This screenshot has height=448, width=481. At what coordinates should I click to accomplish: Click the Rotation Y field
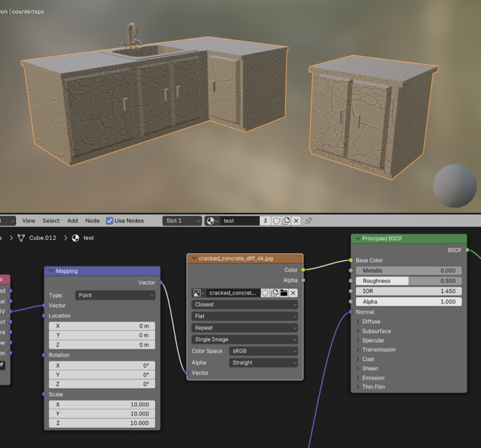click(x=102, y=375)
